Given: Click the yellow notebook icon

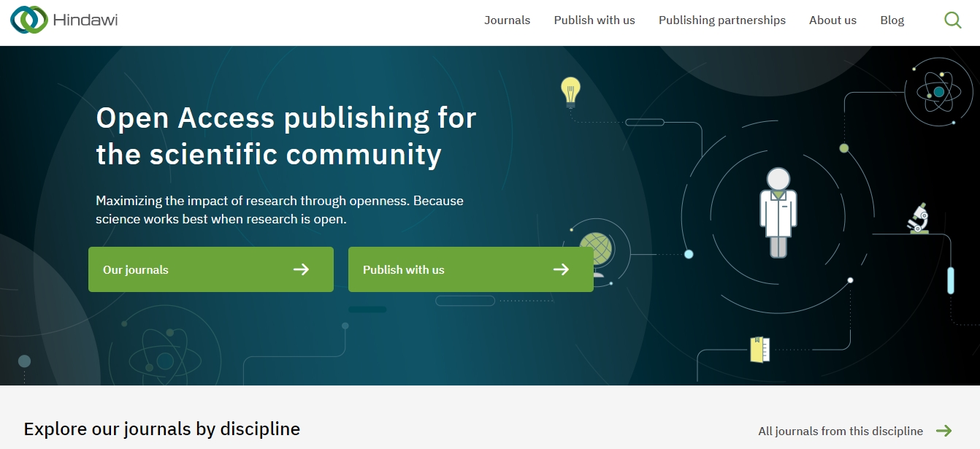Looking at the screenshot, I should [760, 349].
